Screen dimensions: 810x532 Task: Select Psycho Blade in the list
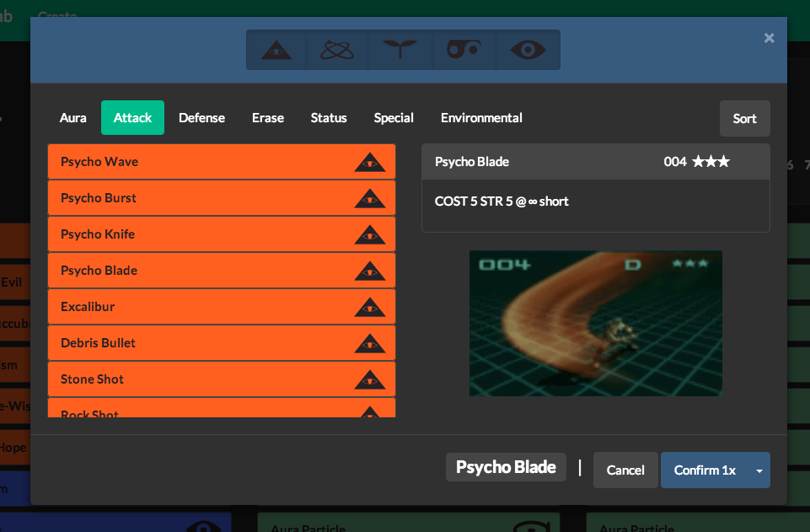(222, 270)
